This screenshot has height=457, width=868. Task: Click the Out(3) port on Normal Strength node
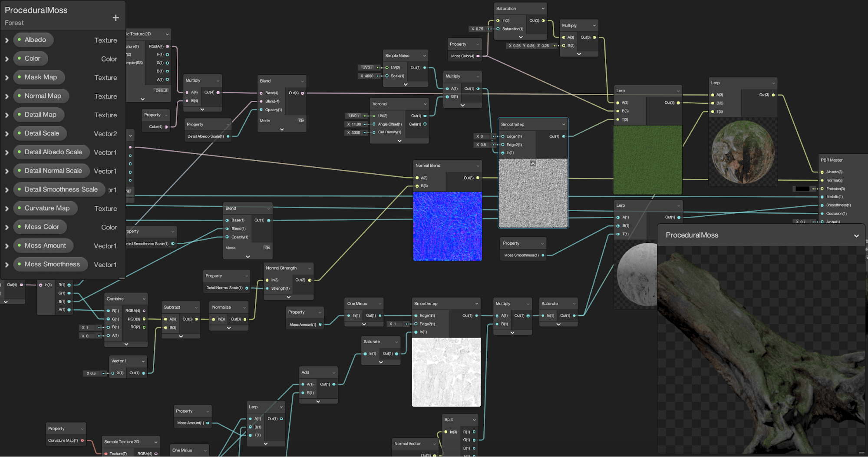310,280
